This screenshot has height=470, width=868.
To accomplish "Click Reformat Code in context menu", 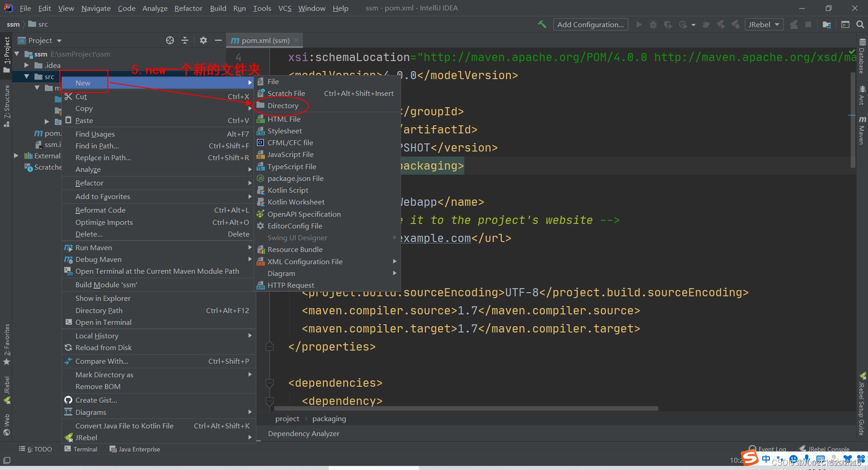I will 158,210.
